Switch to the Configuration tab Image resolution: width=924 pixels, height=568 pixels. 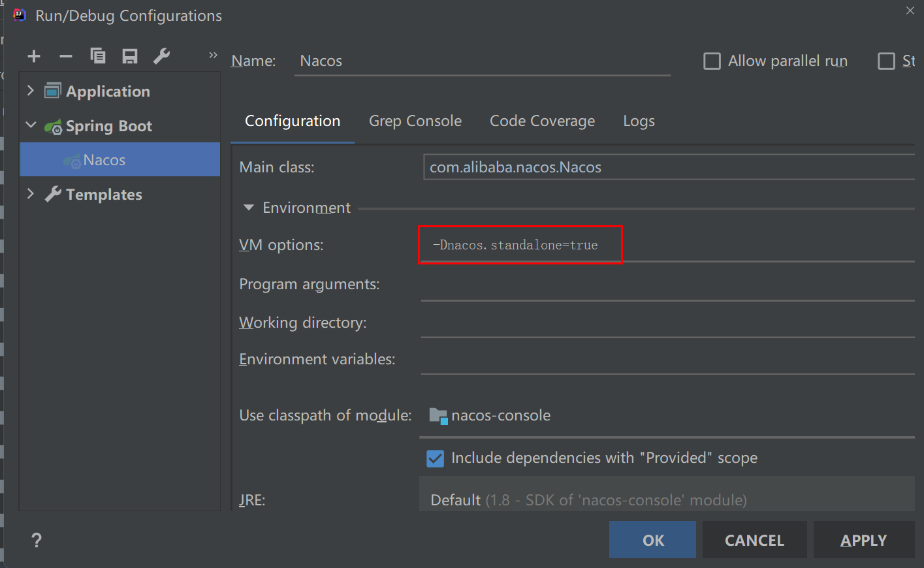pyautogui.click(x=293, y=121)
